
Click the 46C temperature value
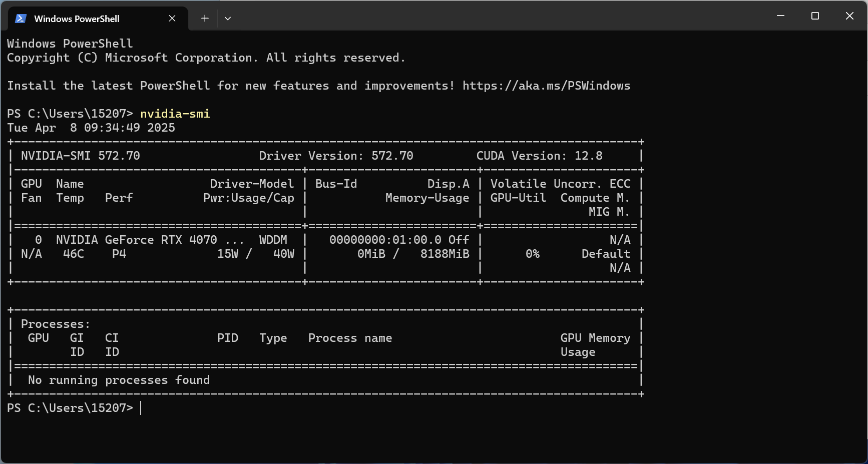74,254
